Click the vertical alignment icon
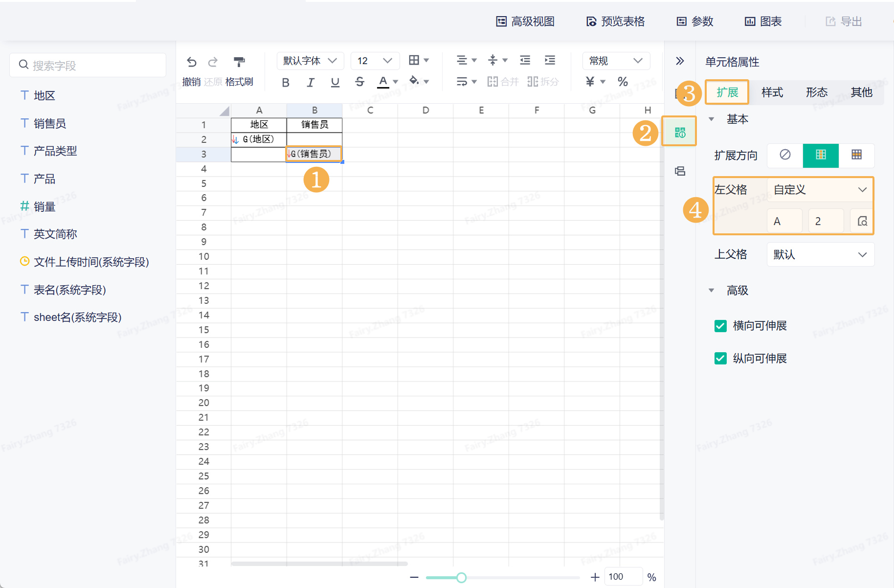The width and height of the screenshot is (894, 588). (493, 60)
